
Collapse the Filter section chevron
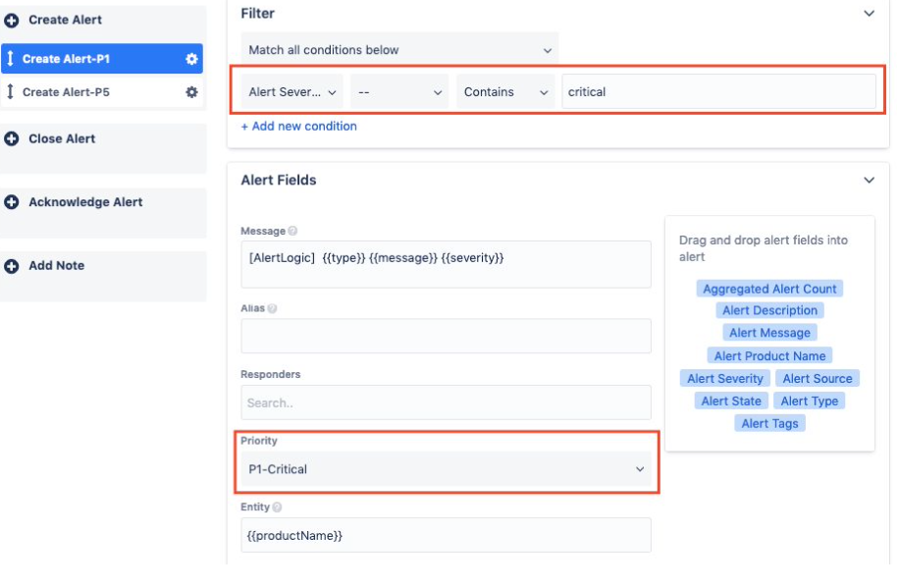(x=869, y=14)
